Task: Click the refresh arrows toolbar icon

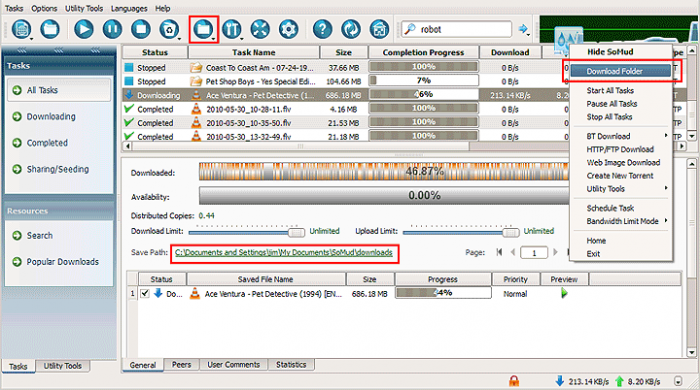Action: coord(351,29)
